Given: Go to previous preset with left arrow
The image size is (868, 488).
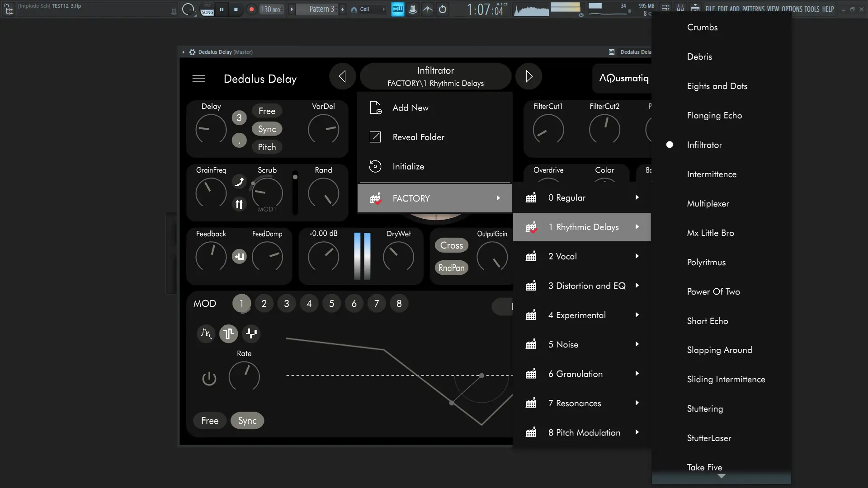Looking at the screenshot, I should pos(342,76).
